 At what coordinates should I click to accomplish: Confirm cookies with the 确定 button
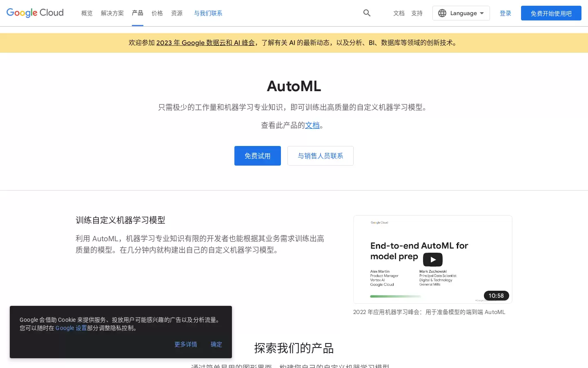216,344
